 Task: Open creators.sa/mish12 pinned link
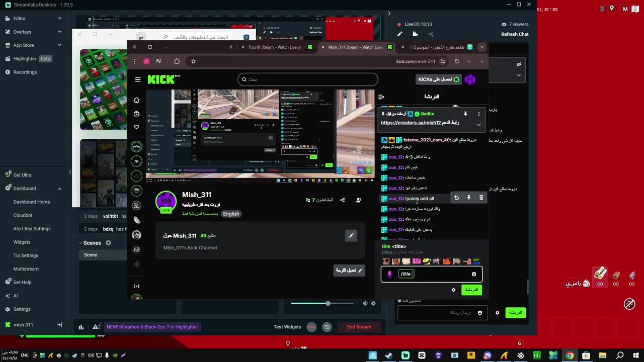(411, 123)
